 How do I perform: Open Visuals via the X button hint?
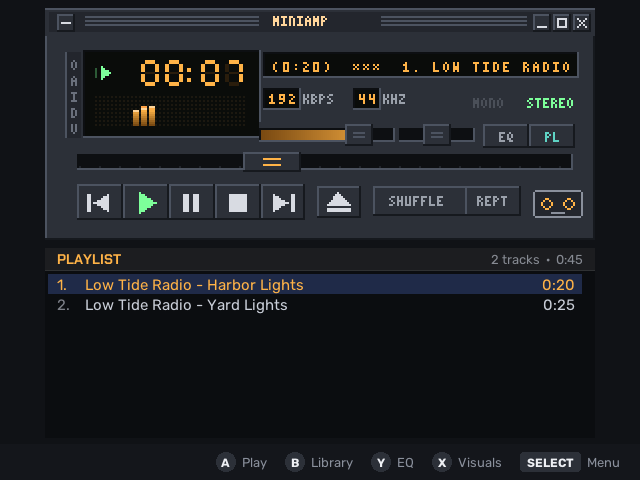467,462
